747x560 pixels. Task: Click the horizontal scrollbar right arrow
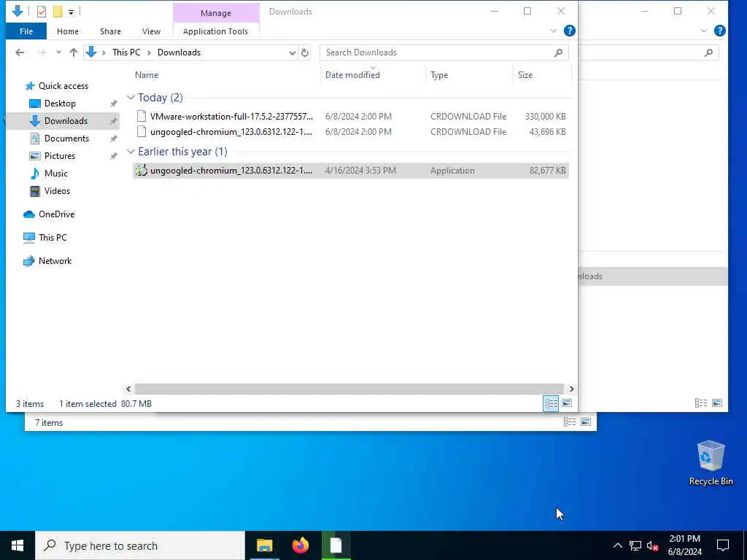(x=571, y=389)
